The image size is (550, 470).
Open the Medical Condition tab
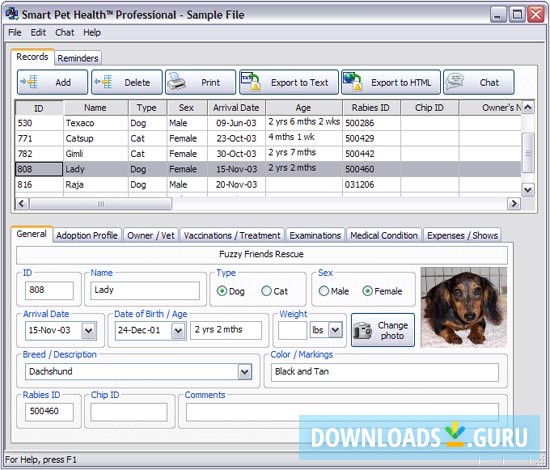click(x=384, y=235)
